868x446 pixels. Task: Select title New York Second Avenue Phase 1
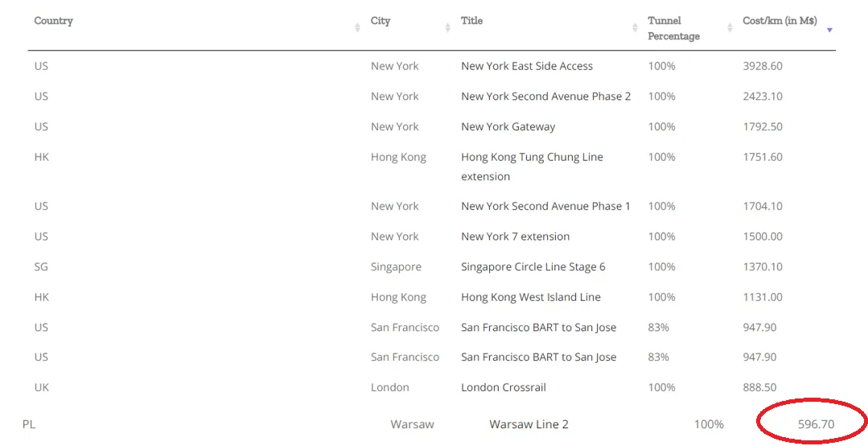pyautogui.click(x=546, y=206)
